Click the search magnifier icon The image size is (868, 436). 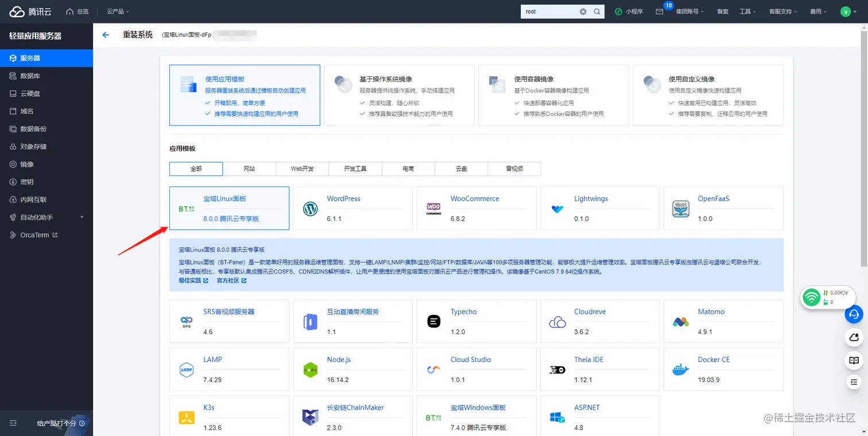(597, 11)
